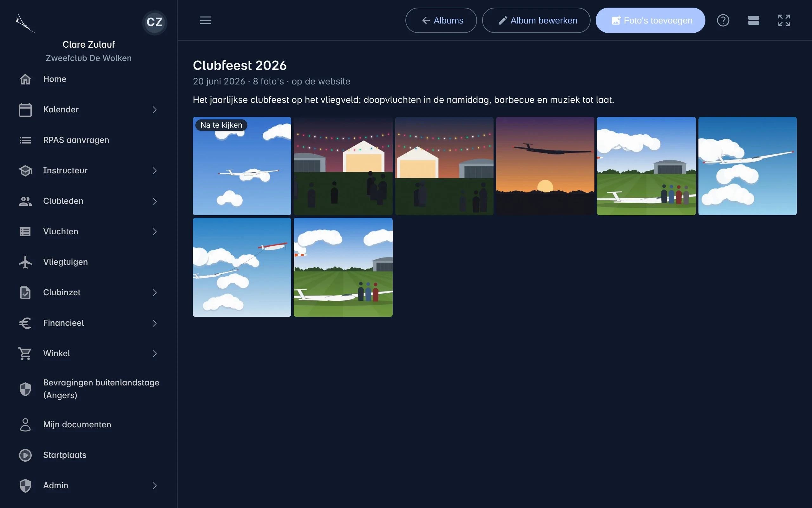
Task: Click the Clubleden people icon
Action: [x=25, y=201]
